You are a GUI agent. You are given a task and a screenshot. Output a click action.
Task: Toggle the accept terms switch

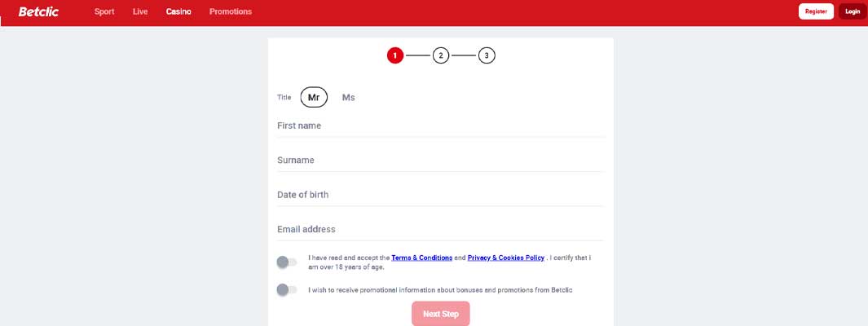pos(287,262)
